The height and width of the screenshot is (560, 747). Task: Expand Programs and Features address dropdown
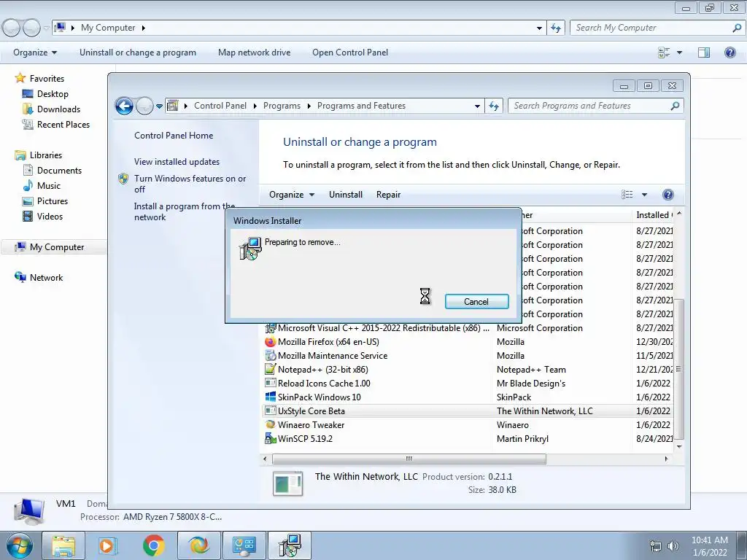[477, 106]
